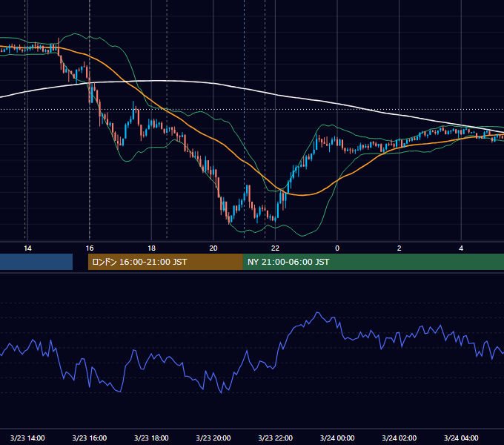Click the 3/23 16:00 time label
This screenshot has width=504, height=445.
[90, 438]
